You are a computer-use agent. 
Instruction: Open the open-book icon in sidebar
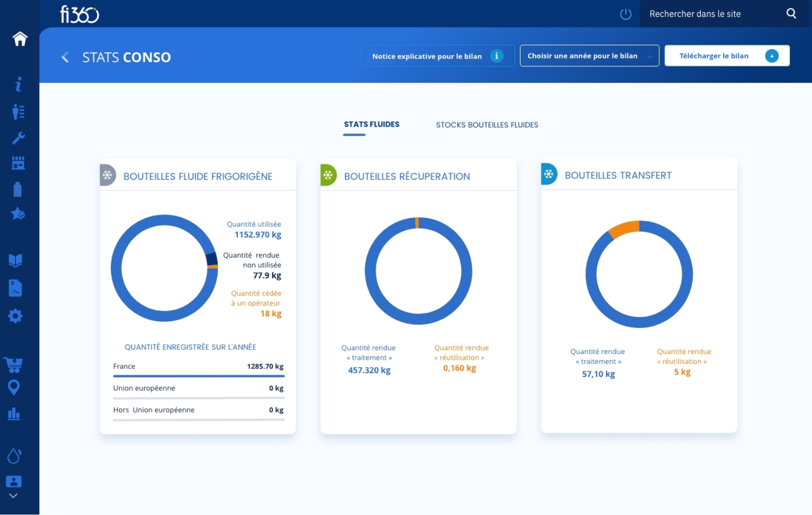point(15,260)
